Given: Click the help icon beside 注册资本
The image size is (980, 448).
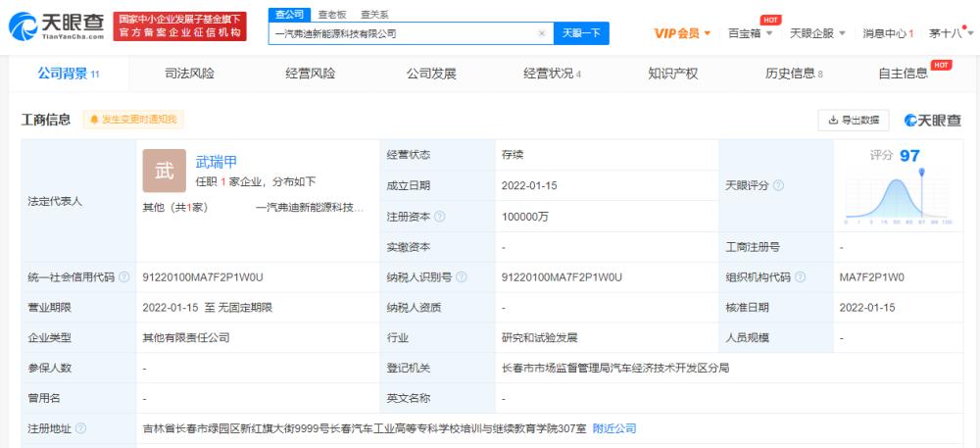Looking at the screenshot, I should [440, 217].
